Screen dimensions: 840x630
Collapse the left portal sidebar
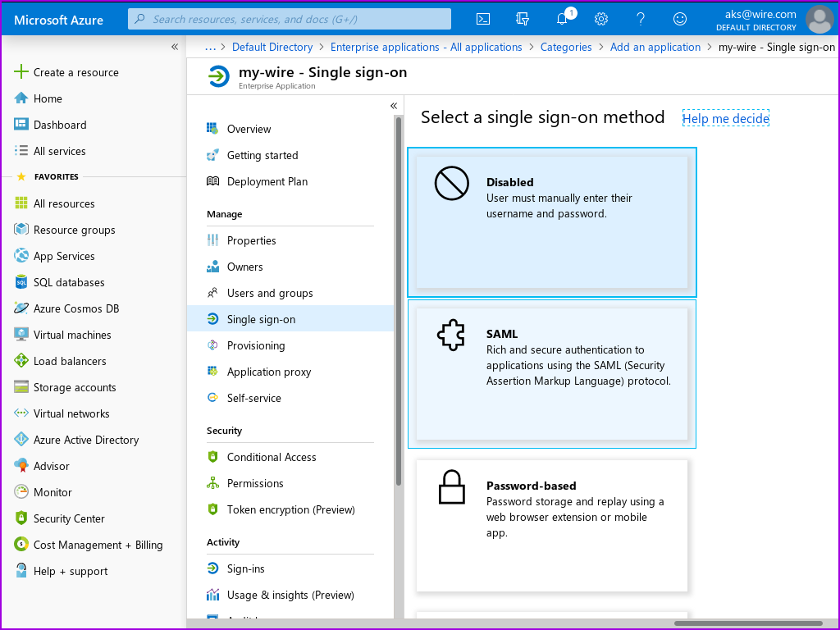(x=175, y=47)
